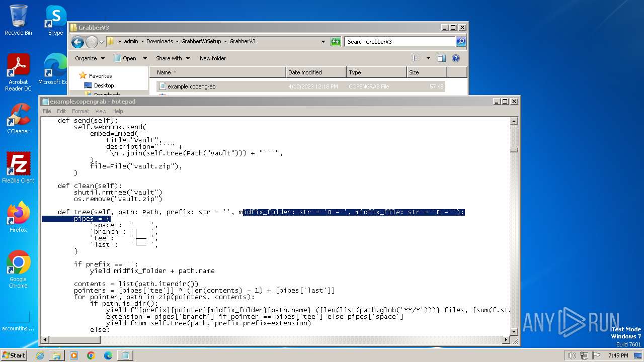
Task: Click the Explorer back arrow button
Action: click(x=77, y=42)
